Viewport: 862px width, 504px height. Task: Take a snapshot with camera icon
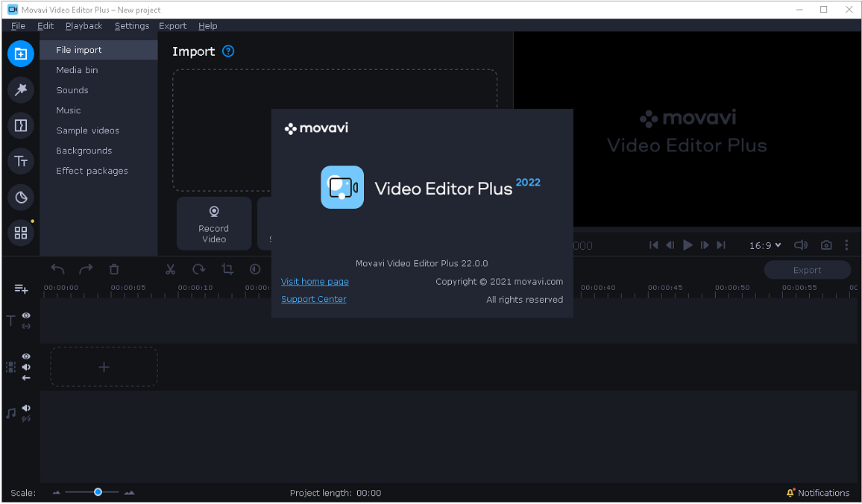(826, 245)
